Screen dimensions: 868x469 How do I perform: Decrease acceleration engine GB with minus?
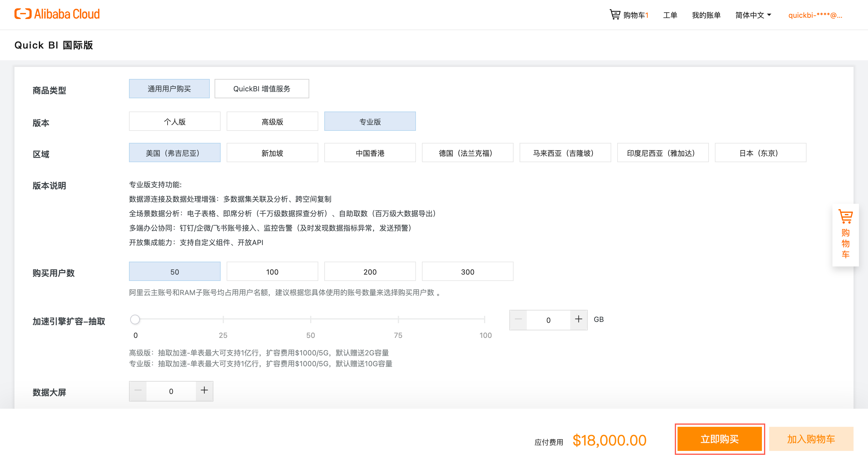518,319
